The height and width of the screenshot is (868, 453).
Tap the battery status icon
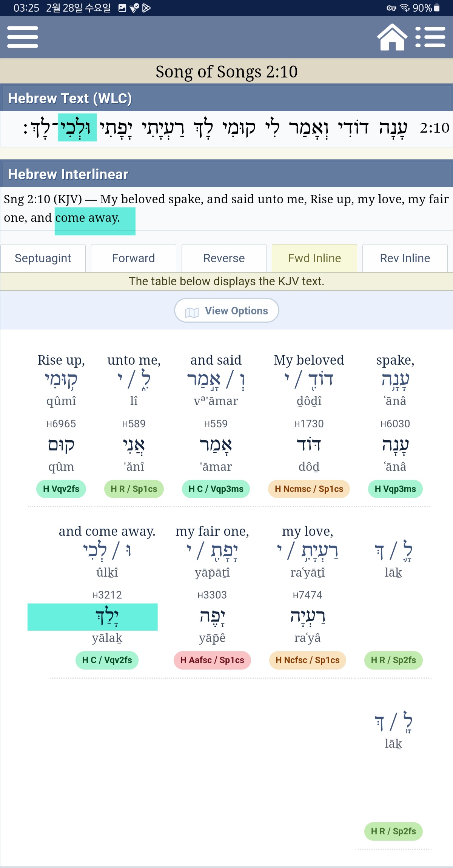(437, 8)
